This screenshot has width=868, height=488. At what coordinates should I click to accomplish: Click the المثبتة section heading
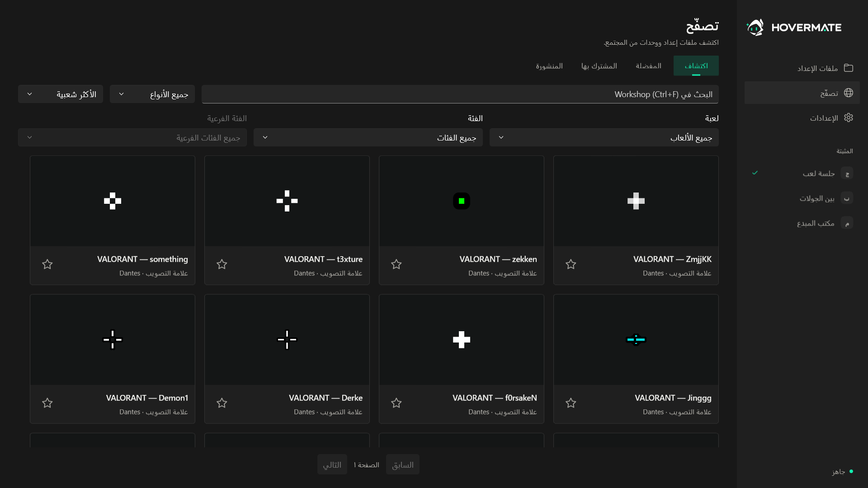(844, 151)
